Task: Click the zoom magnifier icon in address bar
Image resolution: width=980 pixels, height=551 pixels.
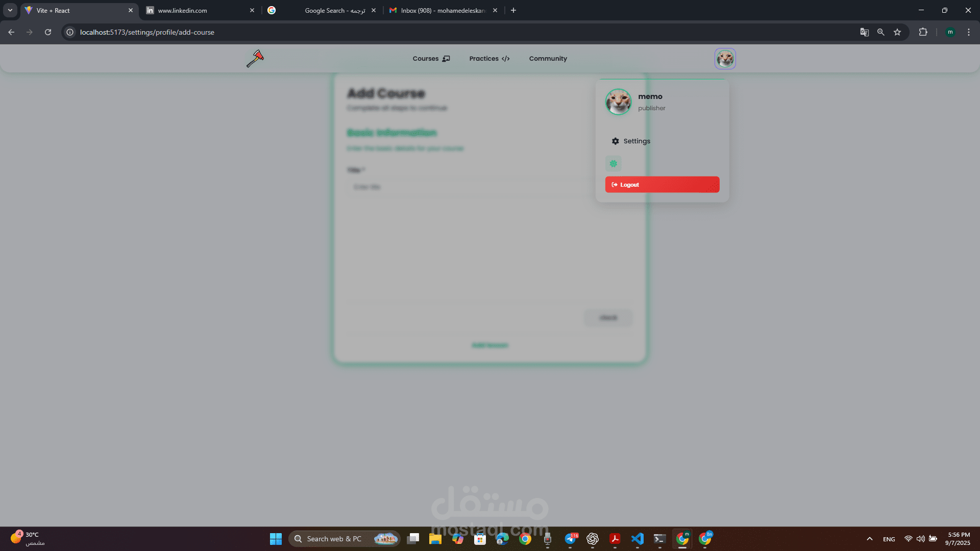Action: click(880, 32)
